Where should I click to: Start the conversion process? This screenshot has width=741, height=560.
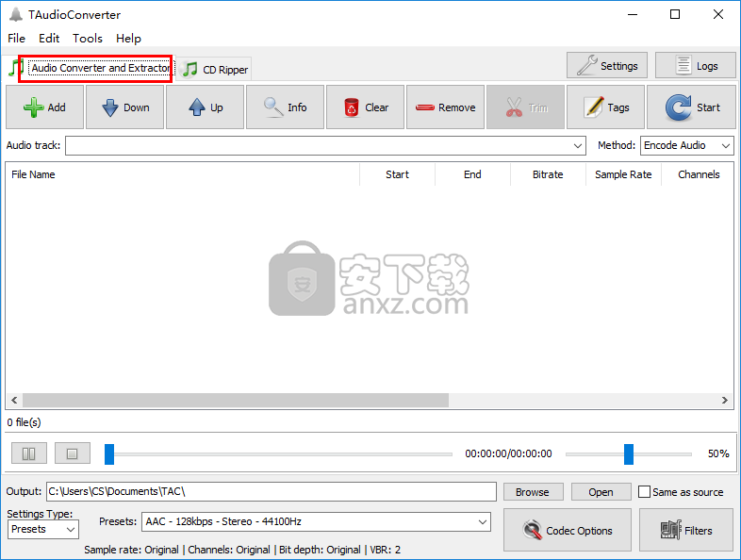click(691, 107)
